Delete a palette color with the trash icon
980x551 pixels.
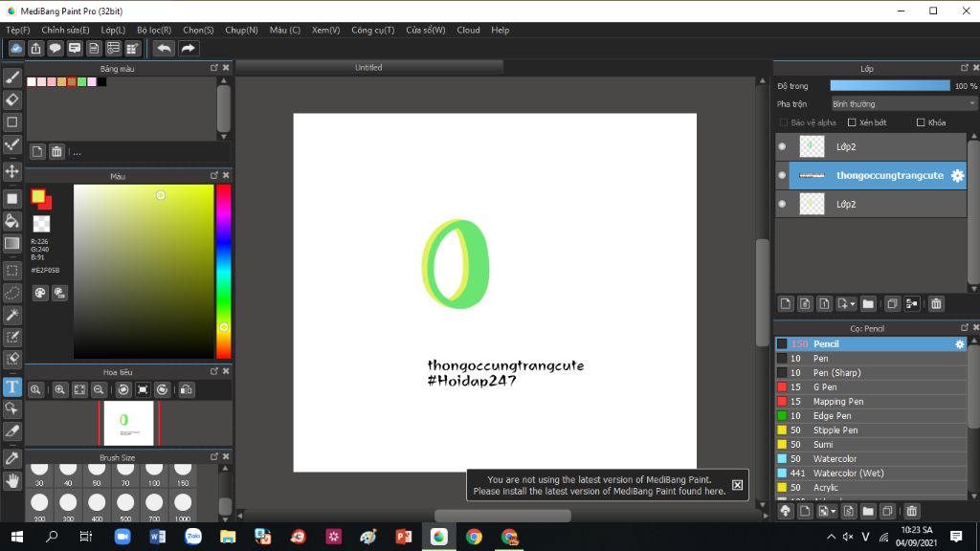(x=56, y=152)
